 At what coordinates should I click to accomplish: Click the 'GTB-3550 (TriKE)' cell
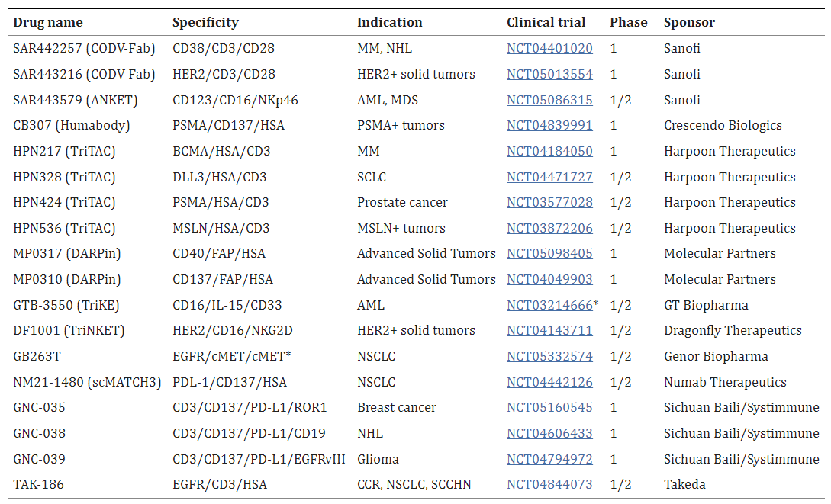[66, 306]
